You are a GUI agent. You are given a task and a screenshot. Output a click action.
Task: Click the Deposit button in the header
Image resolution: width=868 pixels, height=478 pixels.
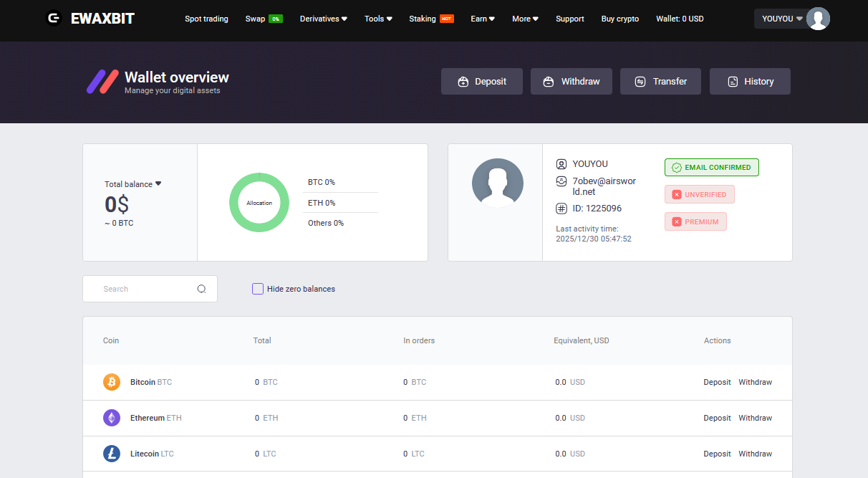[482, 82]
